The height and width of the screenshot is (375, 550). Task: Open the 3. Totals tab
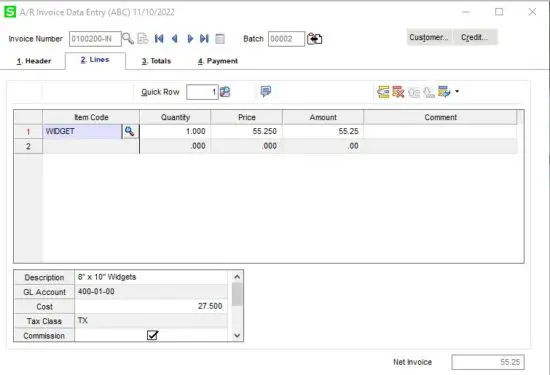(x=156, y=61)
